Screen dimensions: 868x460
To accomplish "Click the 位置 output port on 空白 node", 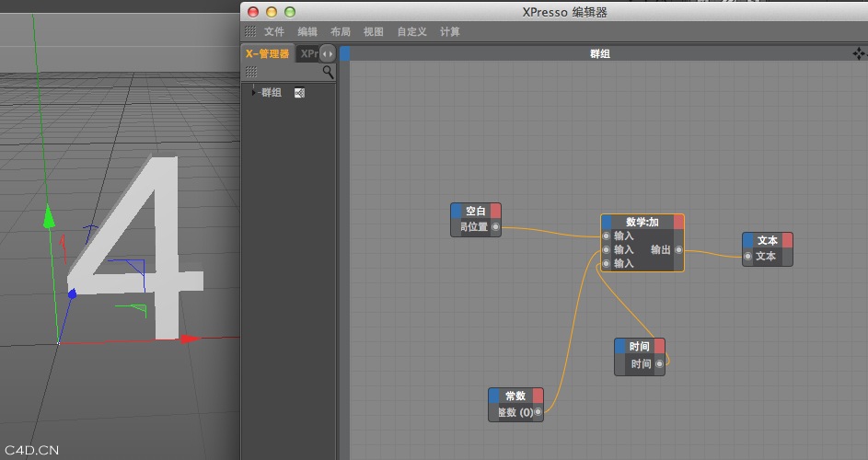I will 495,226.
